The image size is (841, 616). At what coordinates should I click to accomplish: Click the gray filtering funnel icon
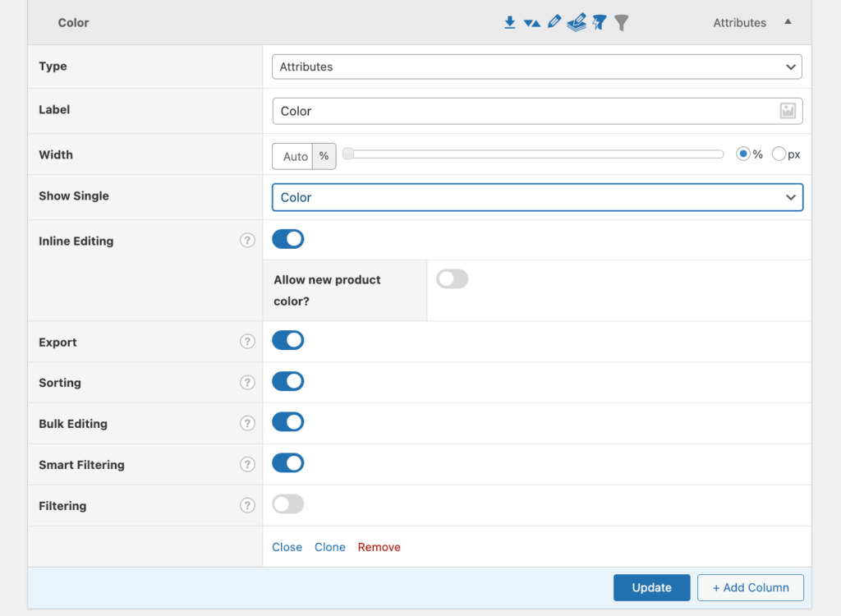622,23
